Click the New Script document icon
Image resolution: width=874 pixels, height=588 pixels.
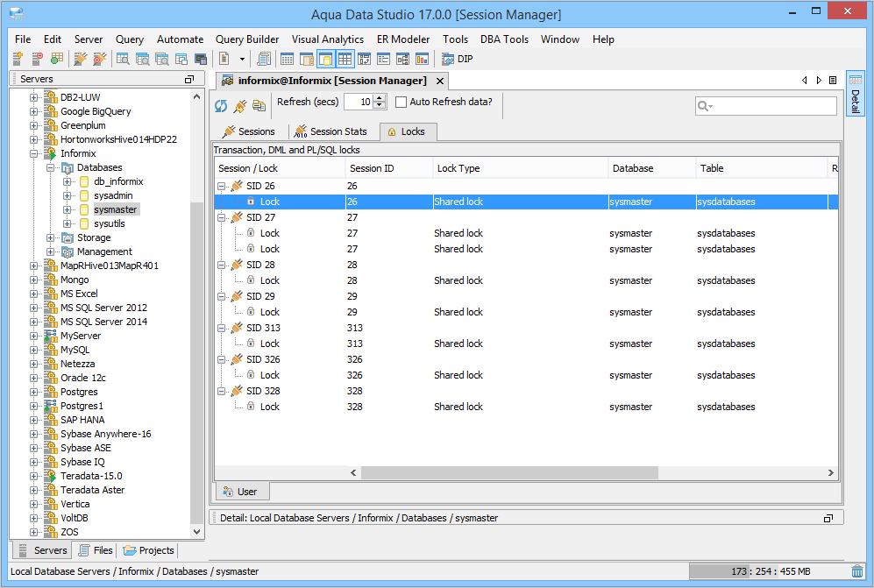(224, 59)
